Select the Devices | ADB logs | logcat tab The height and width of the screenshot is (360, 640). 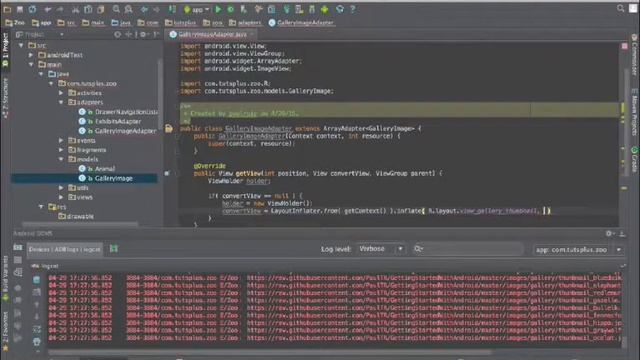tap(64, 249)
